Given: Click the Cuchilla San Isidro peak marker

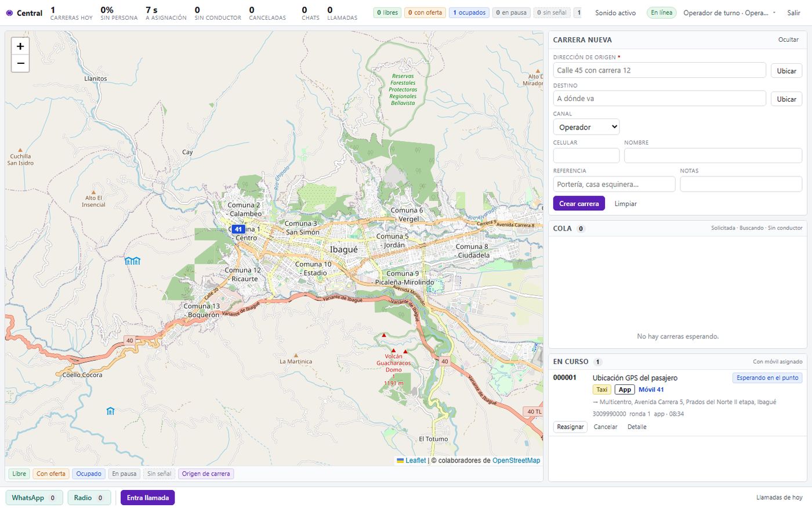Looking at the screenshot, I should (x=20, y=150).
